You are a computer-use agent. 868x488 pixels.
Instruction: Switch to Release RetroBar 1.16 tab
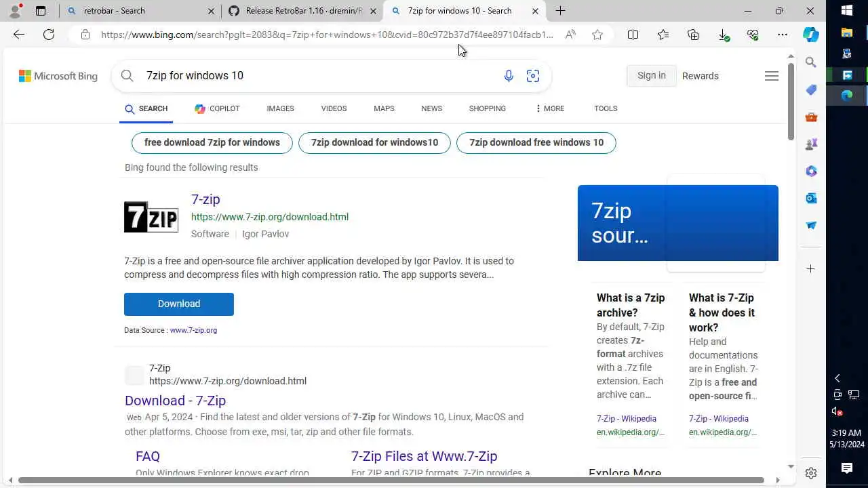[x=302, y=11]
